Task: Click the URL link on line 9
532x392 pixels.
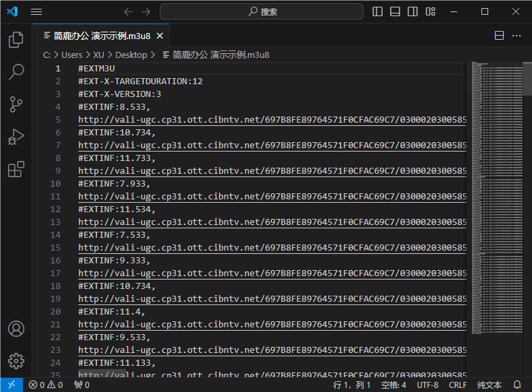Action: pyautogui.click(x=272, y=171)
